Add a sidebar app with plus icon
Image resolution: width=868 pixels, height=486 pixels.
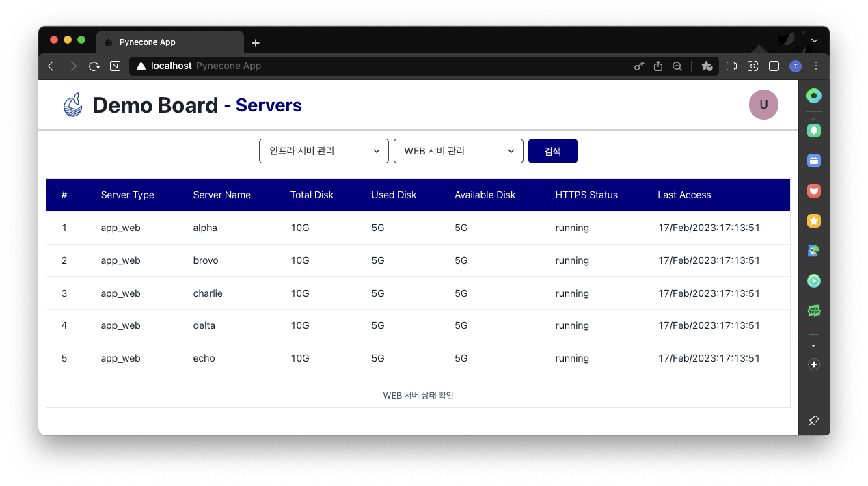point(813,364)
